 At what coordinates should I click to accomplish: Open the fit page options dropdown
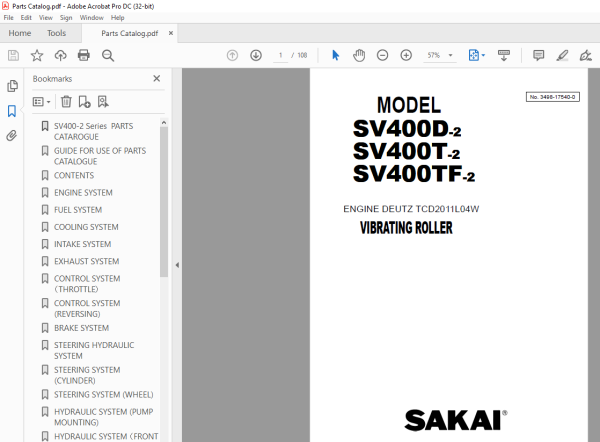[477, 55]
